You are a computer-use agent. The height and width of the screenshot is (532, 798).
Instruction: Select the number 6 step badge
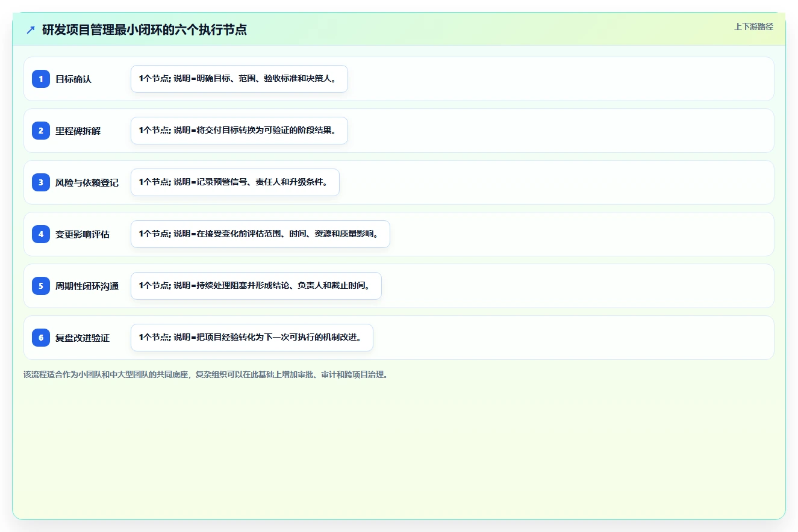pyautogui.click(x=41, y=338)
